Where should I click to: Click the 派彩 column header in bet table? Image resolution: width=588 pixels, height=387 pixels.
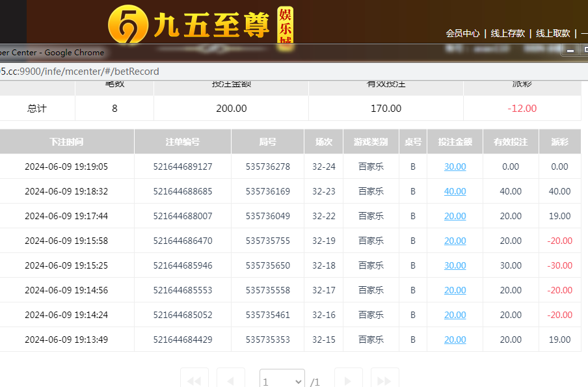pyautogui.click(x=559, y=142)
